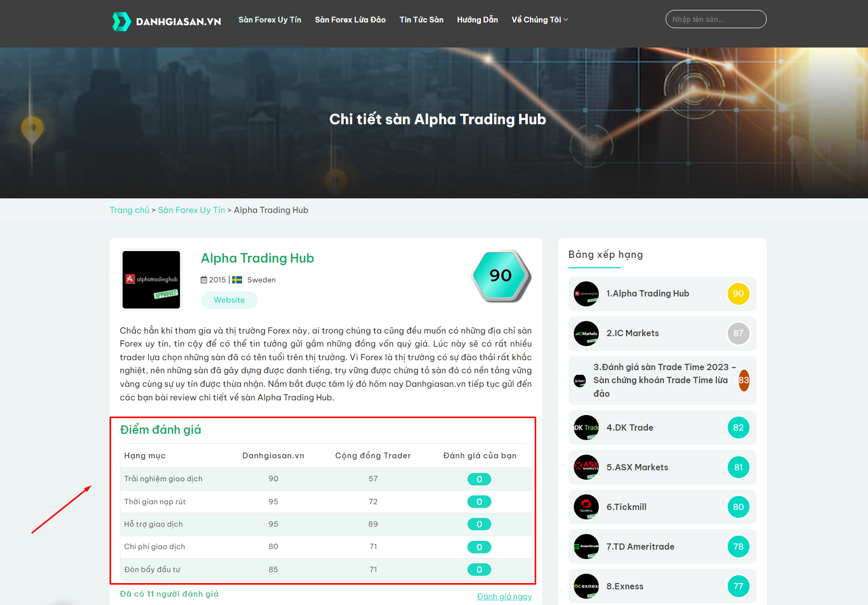Image resolution: width=868 pixels, height=605 pixels.
Task: Click the hexagon score badge showing 90
Action: 501,276
